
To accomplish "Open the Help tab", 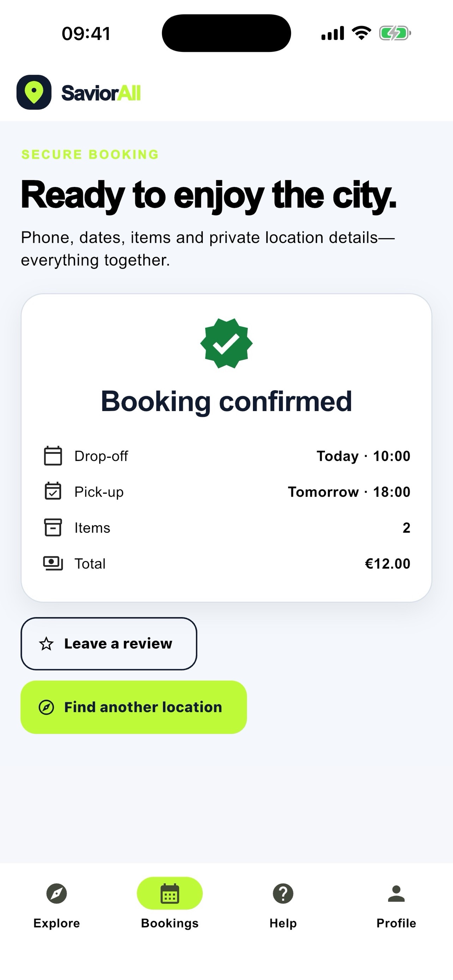I will 283,906.
